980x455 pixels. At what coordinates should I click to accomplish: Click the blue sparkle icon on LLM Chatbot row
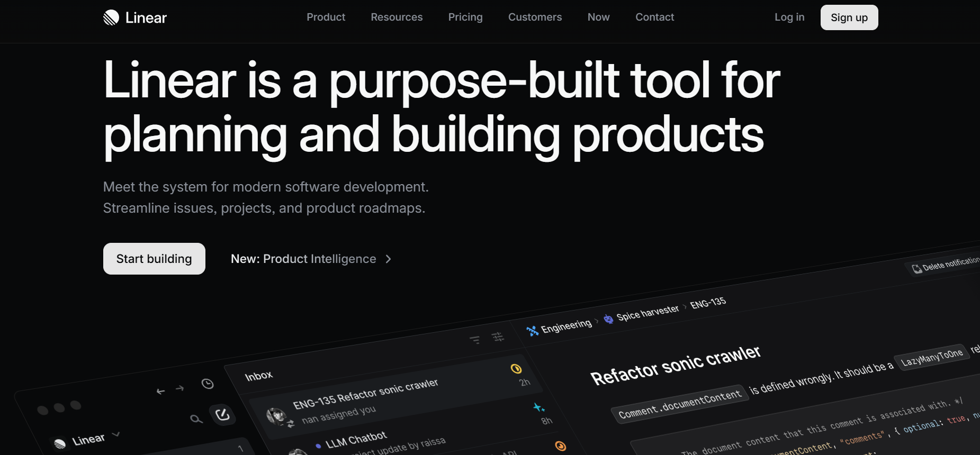click(538, 407)
